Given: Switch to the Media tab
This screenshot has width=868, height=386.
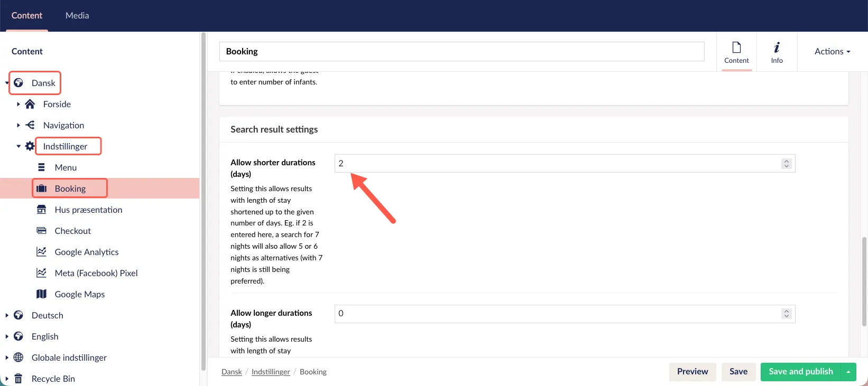Looking at the screenshot, I should tap(77, 15).
